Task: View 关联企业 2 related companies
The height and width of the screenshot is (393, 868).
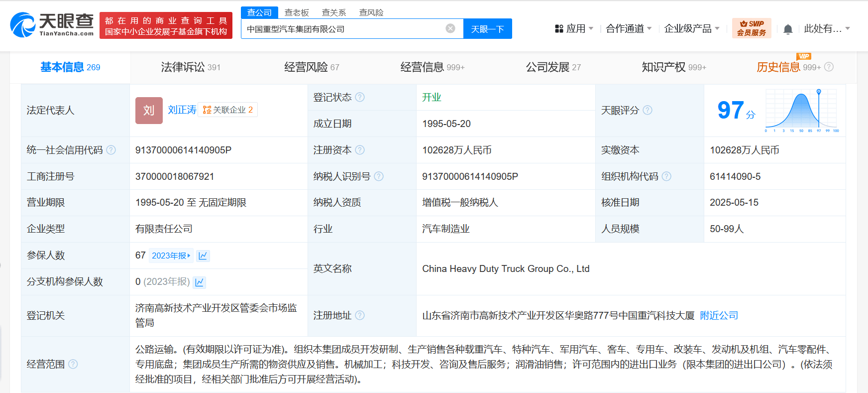Action: coord(228,110)
